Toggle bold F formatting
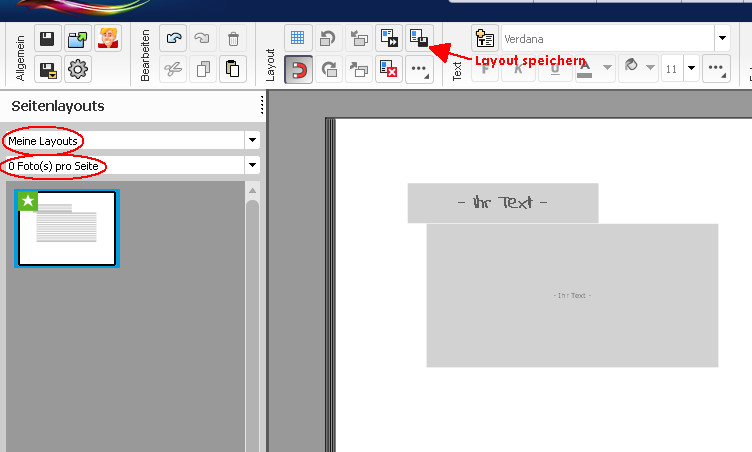 [x=485, y=69]
